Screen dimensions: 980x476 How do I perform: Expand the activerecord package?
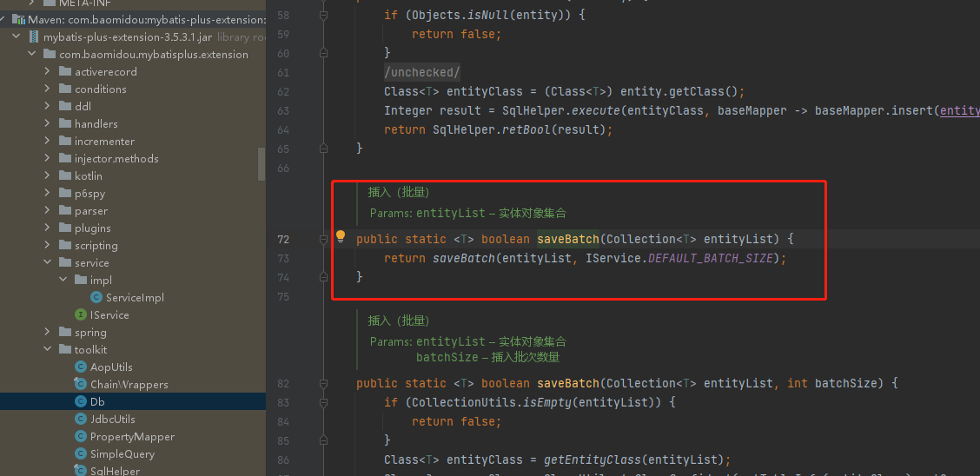[x=48, y=71]
